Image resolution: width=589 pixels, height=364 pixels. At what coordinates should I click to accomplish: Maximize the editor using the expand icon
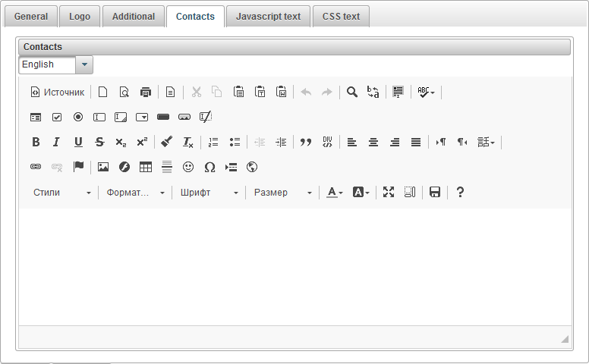(389, 193)
